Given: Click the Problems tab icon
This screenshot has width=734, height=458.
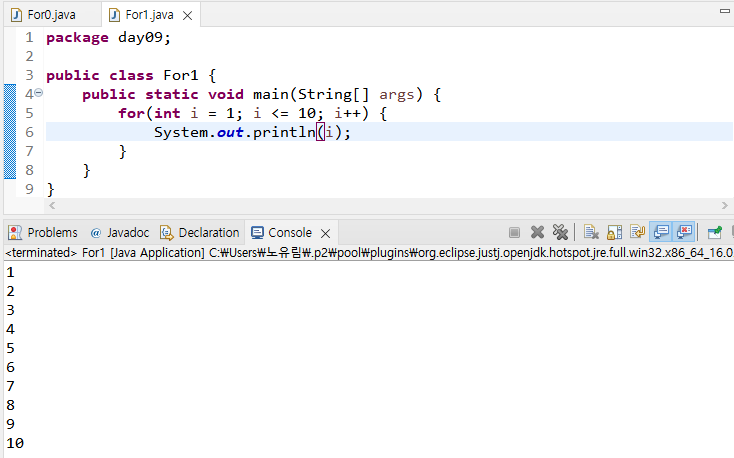Looking at the screenshot, I should pos(15,232).
